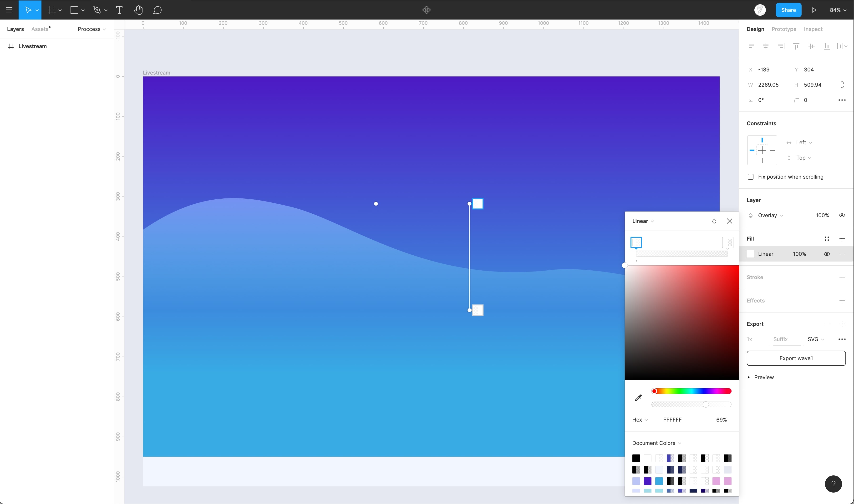This screenshot has height=504, width=854.
Task: Select the Move tool
Action: [28, 10]
